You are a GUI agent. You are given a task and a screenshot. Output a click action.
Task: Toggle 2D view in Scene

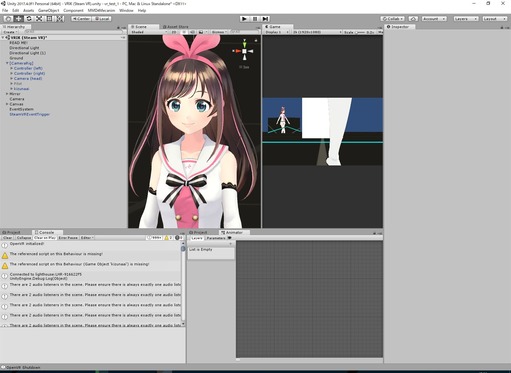point(174,32)
